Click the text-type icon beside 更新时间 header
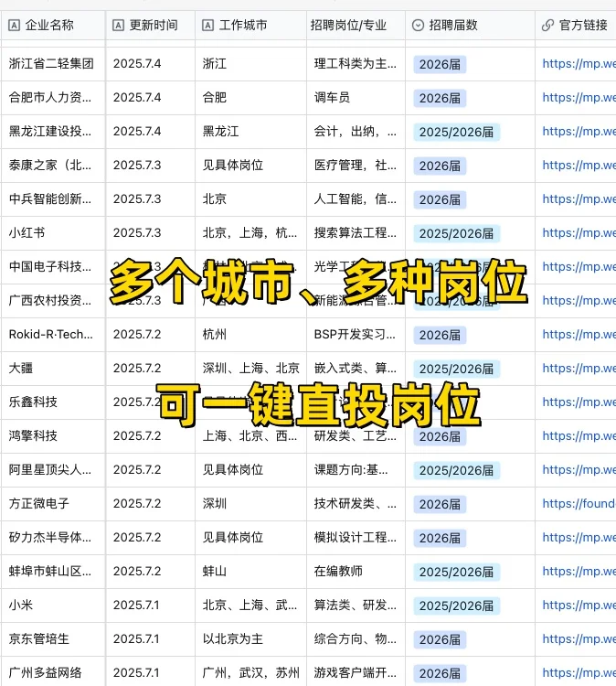Viewport: 616px width, 686px height. coord(118,26)
